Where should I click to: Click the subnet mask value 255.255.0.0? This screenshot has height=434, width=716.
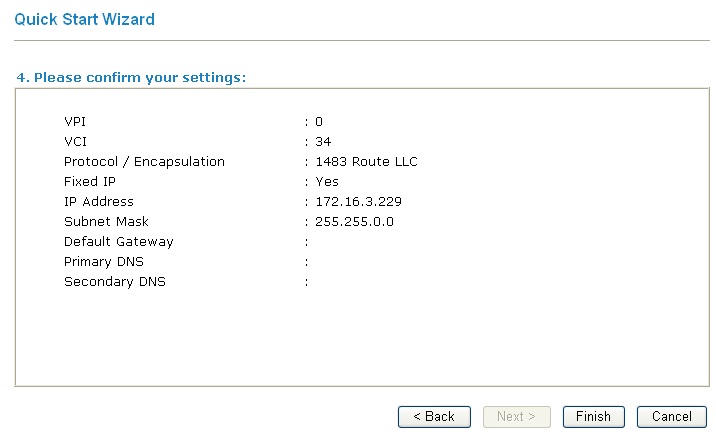tap(354, 222)
